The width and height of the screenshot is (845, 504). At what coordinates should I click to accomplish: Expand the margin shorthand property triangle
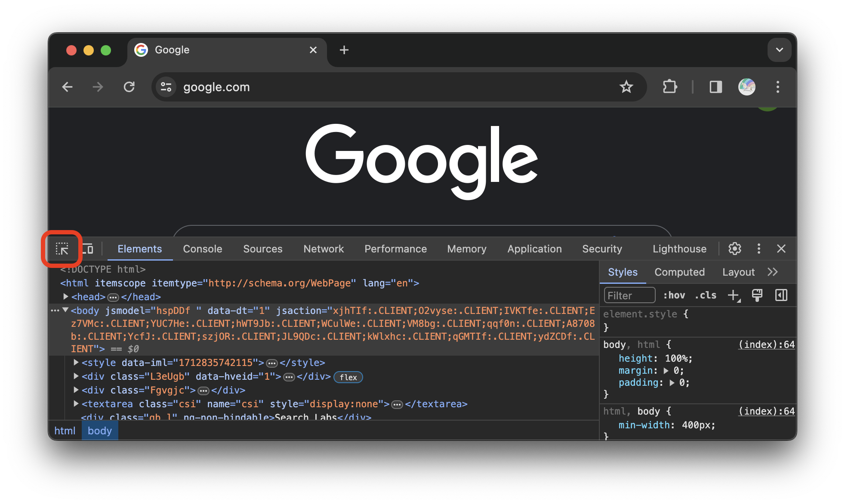[x=666, y=370]
